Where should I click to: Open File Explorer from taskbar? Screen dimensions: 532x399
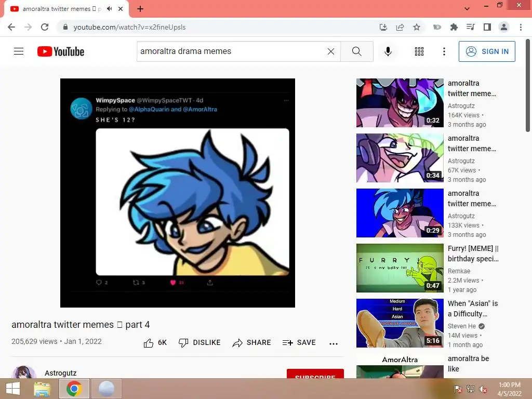click(42, 389)
